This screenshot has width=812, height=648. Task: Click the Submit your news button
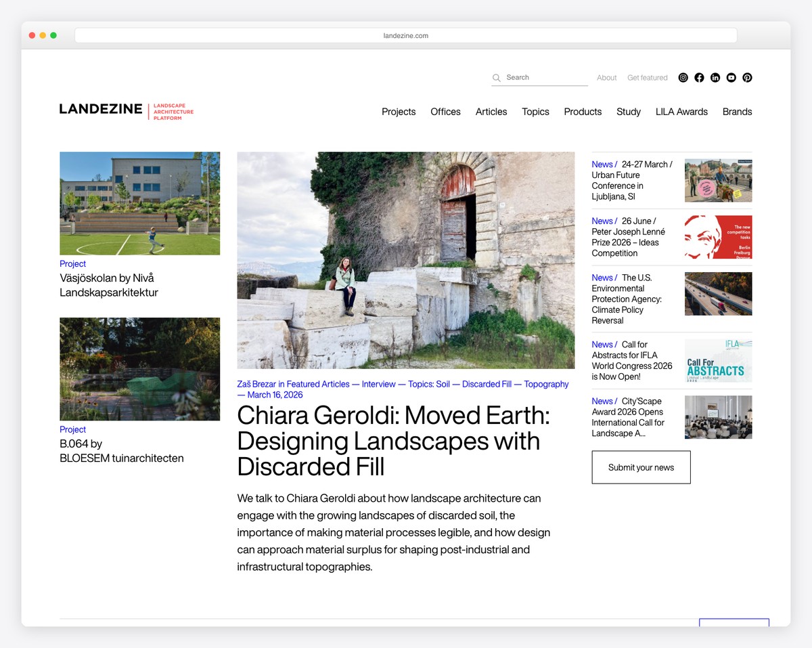pyautogui.click(x=640, y=467)
